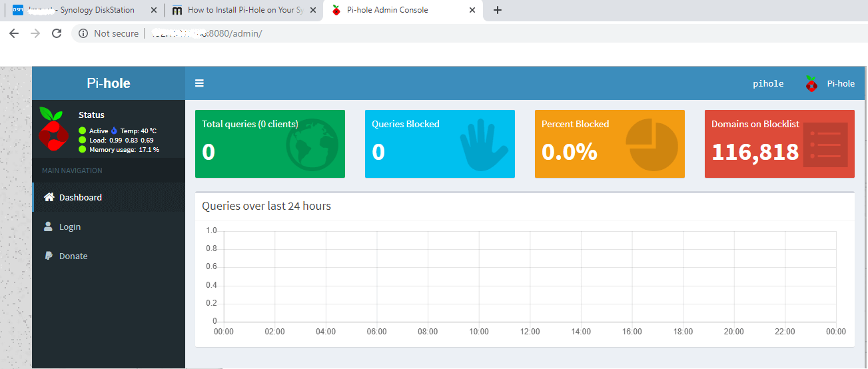The height and width of the screenshot is (369, 868).
Task: Click the pihole hostname text
Action: click(x=768, y=84)
